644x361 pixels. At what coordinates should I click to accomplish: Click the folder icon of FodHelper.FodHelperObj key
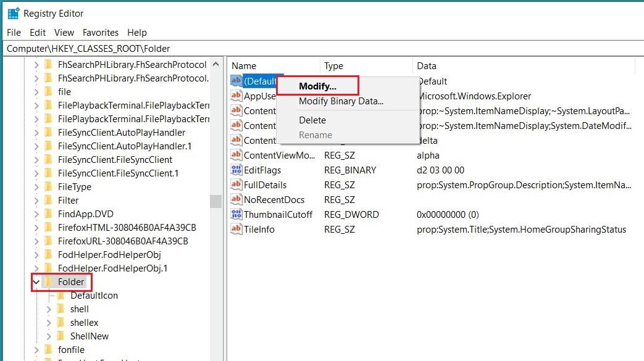(48, 254)
